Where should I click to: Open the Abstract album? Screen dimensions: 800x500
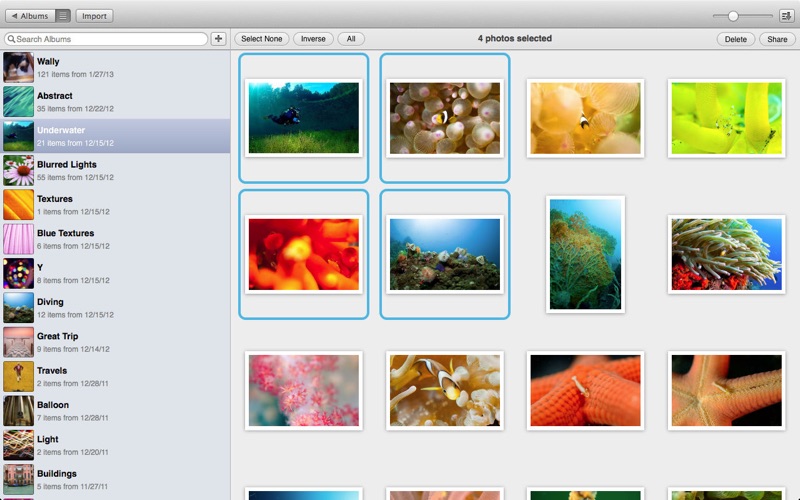(x=115, y=102)
